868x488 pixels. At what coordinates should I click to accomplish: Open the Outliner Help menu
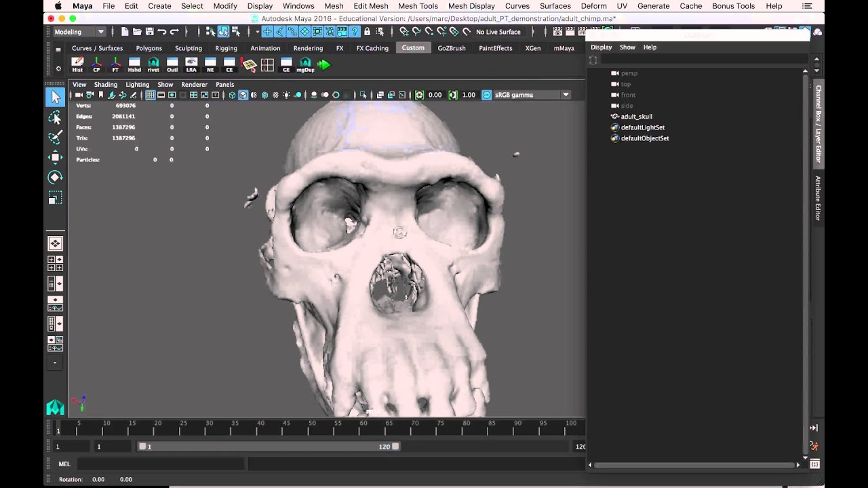click(x=650, y=47)
